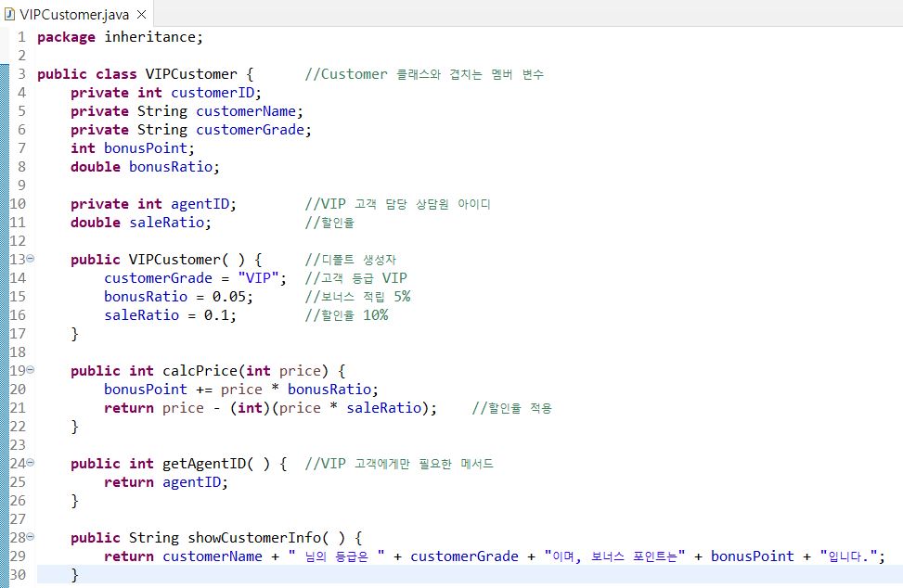
Task: Click 'inheritance' in the package statement
Action: (149, 37)
